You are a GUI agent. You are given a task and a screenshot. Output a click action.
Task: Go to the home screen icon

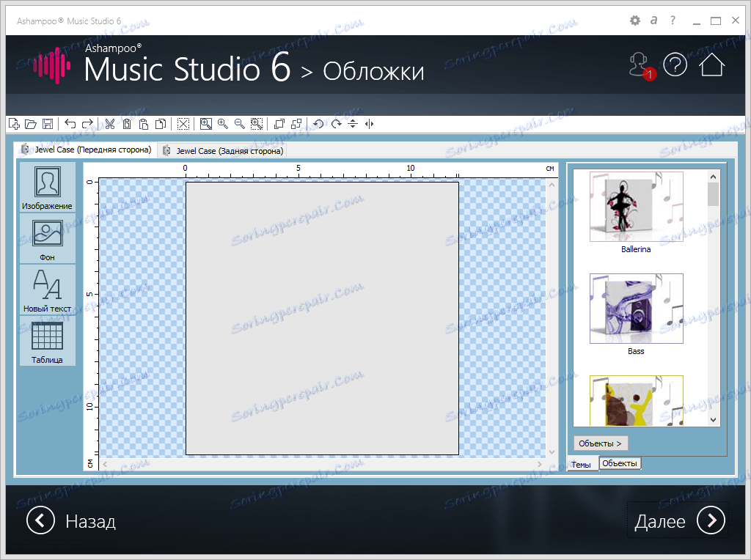pos(711,65)
